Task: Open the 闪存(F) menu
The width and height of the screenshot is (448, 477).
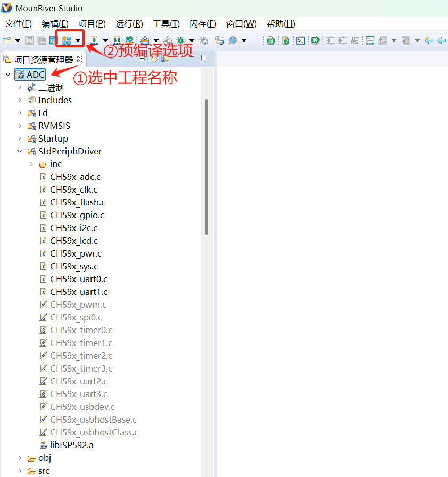Action: (x=203, y=24)
